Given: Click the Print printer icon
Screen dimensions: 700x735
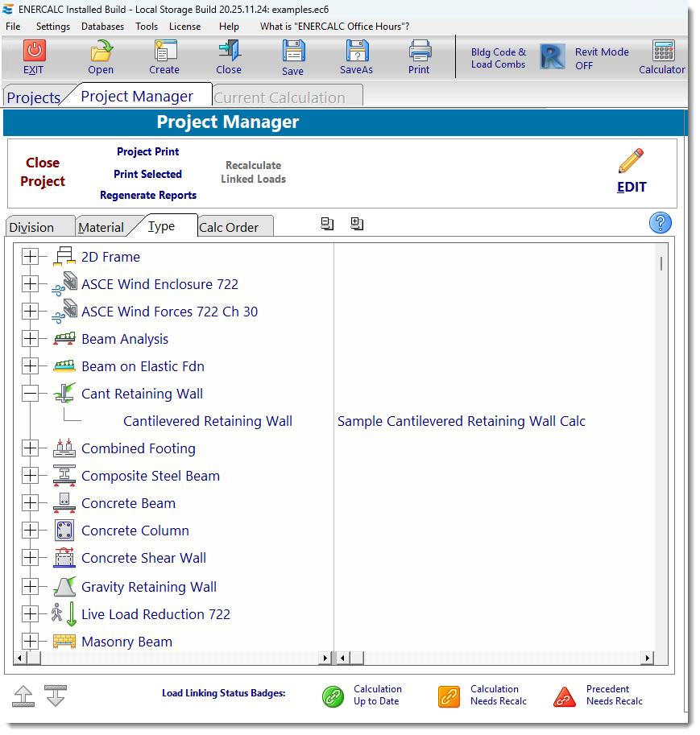Looking at the screenshot, I should (420, 51).
